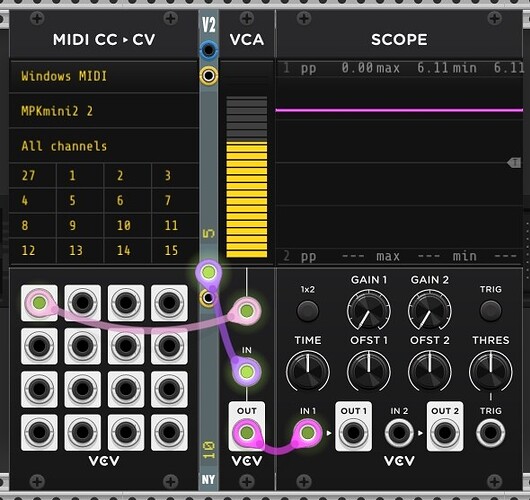The height and width of the screenshot is (500, 530).
Task: Click the THRES knob
Action: point(490,371)
